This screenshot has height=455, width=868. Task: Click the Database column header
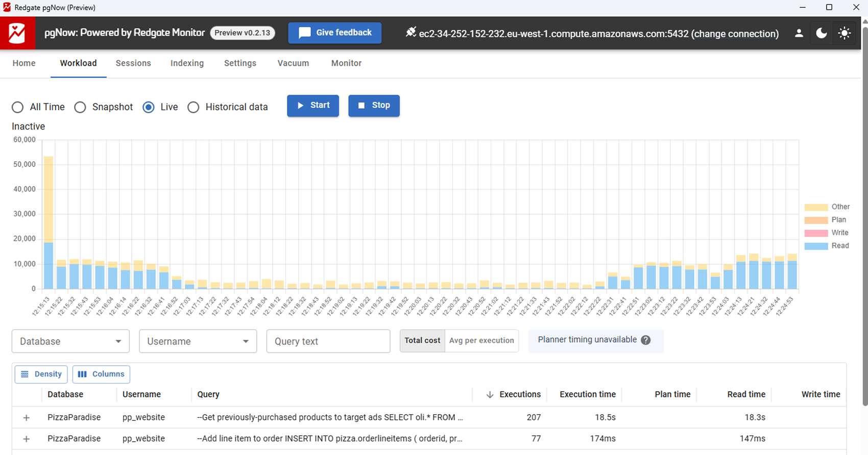tap(65, 394)
